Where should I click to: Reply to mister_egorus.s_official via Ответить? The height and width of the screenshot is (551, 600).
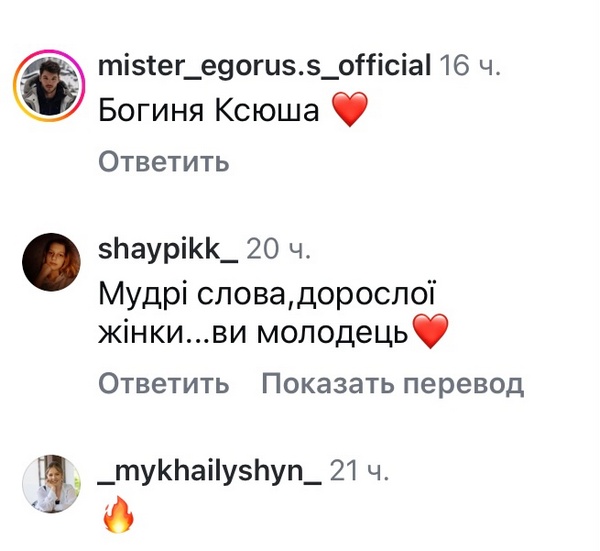coord(164,161)
